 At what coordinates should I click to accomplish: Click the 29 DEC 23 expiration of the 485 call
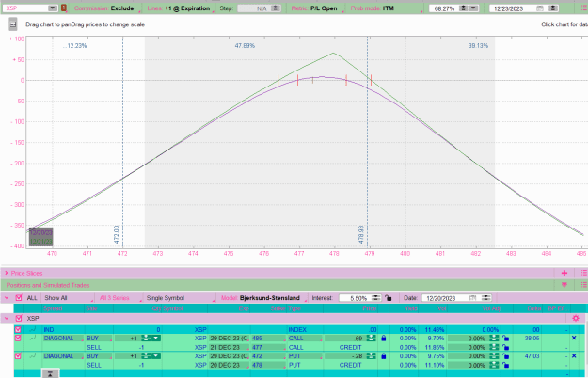coord(229,338)
